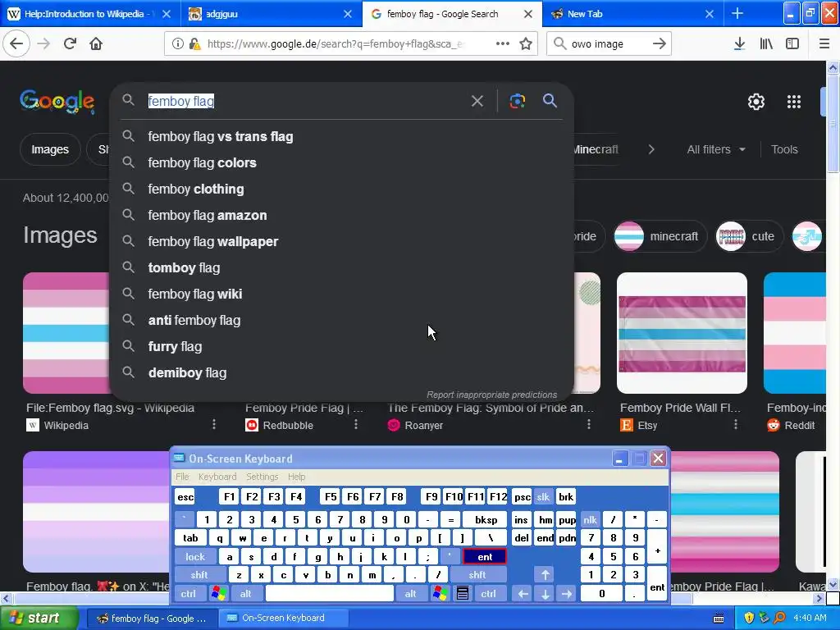Screen dimensions: 840x630
Task: Select the minecraft image chip
Action: pyautogui.click(x=660, y=236)
